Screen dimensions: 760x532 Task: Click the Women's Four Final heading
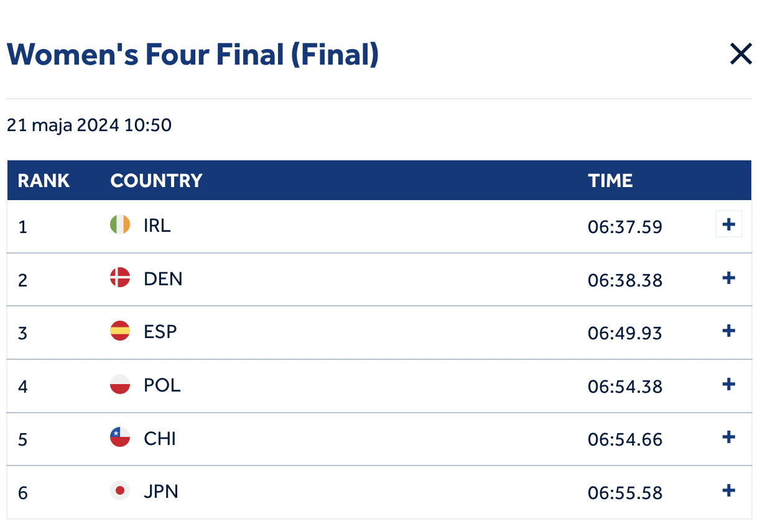193,55
